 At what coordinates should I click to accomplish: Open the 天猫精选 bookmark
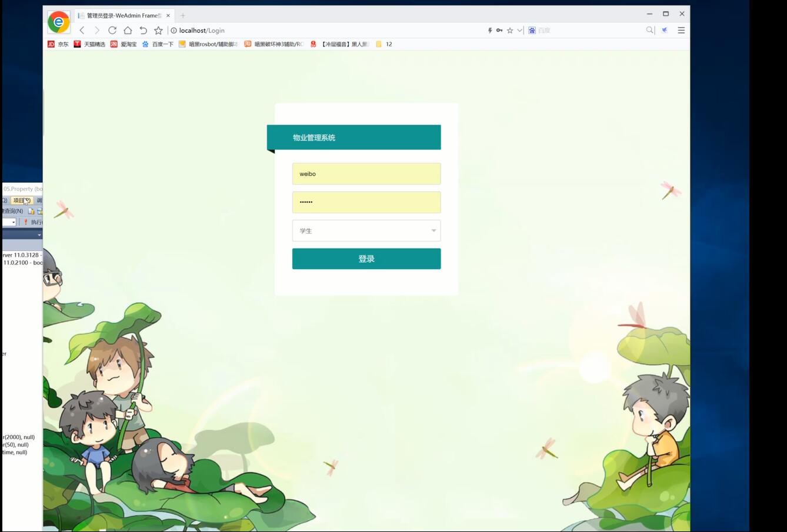pos(89,44)
